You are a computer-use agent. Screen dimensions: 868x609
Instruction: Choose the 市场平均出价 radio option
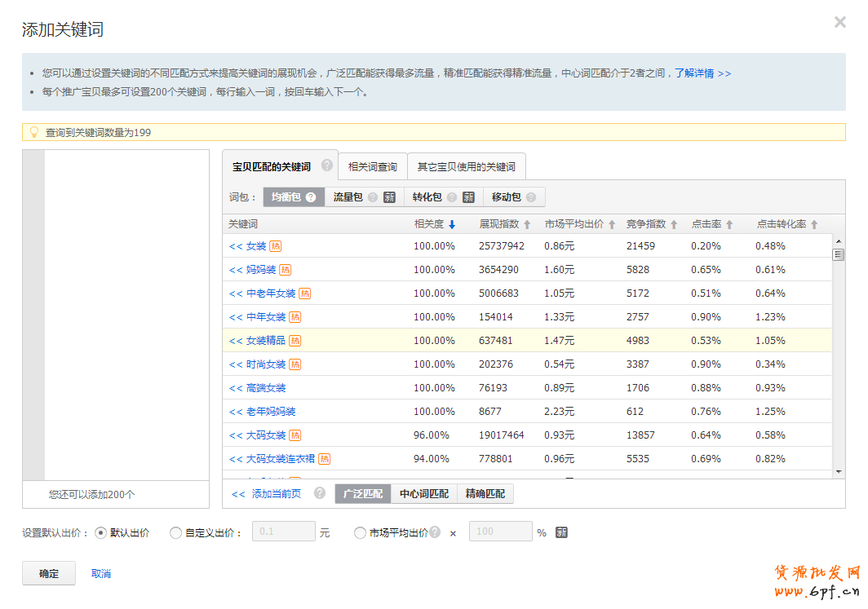[360, 533]
